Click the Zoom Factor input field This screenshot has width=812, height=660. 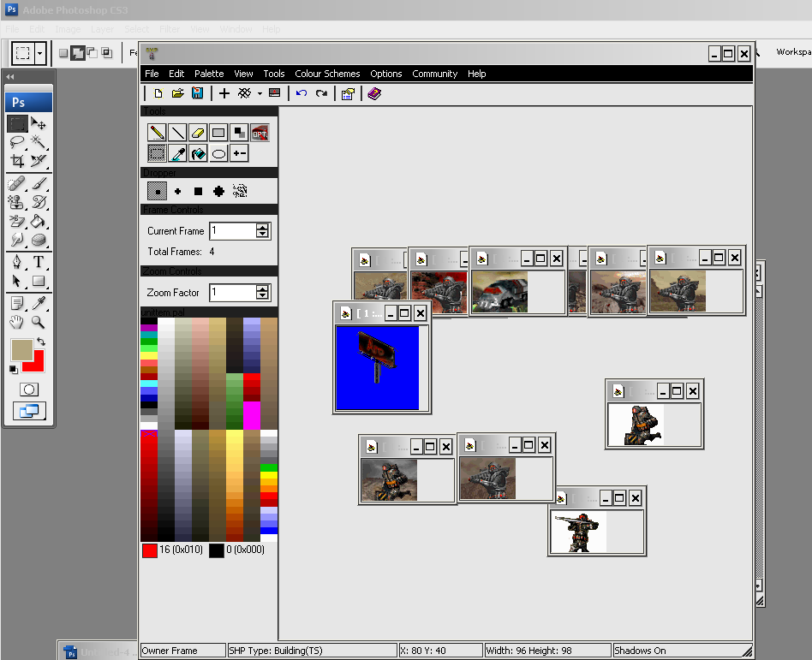coord(232,293)
